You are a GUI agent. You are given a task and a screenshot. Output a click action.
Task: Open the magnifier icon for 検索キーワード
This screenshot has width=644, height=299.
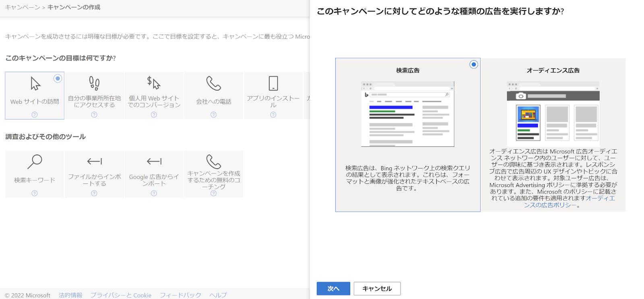coord(35,162)
